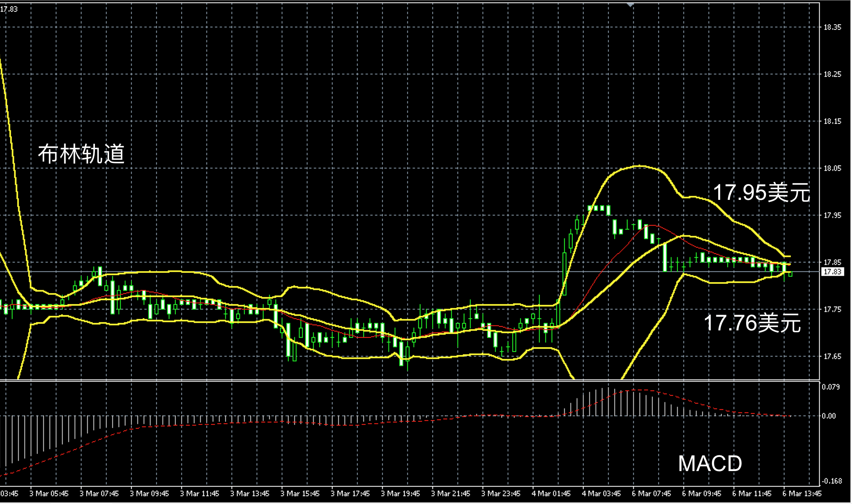This screenshot has width=852, height=504.
Task: Click the 4 Mar 01:45 time label
Action: click(551, 493)
